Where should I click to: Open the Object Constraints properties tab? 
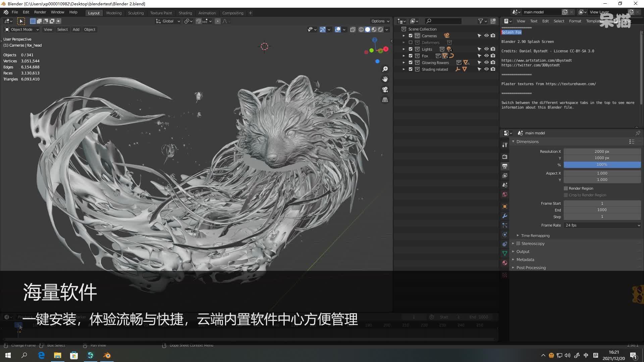pyautogui.click(x=505, y=244)
